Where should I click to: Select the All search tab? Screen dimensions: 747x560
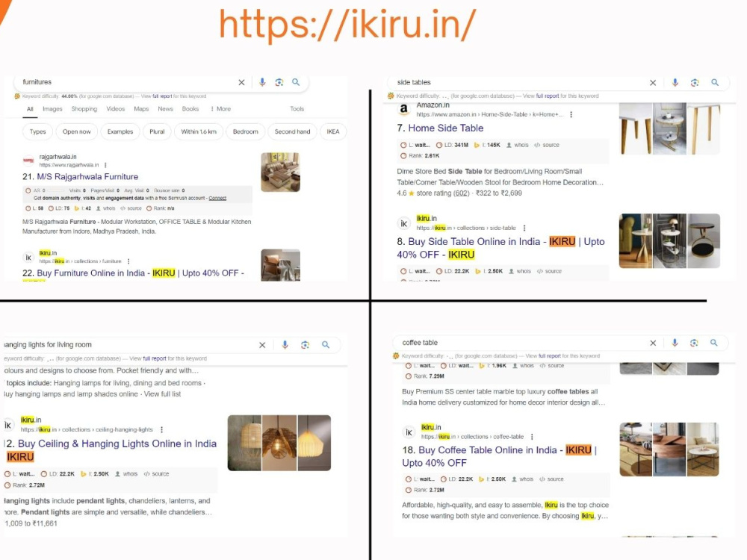pyautogui.click(x=30, y=109)
